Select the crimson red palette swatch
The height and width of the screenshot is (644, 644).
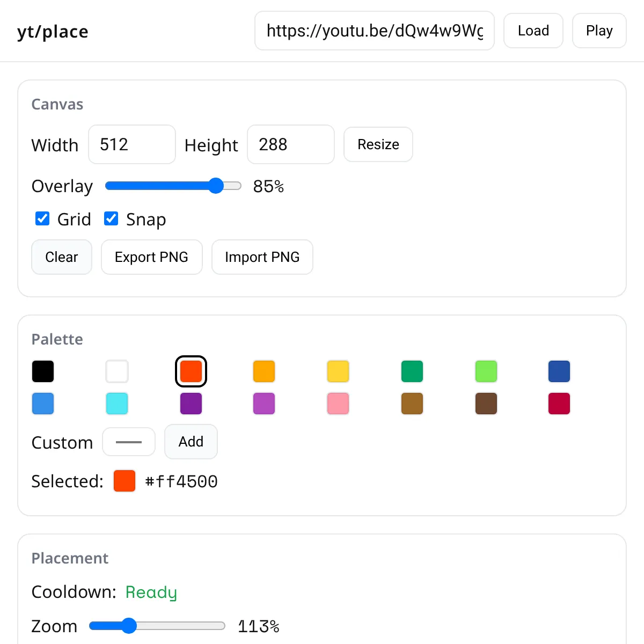pyautogui.click(x=559, y=404)
